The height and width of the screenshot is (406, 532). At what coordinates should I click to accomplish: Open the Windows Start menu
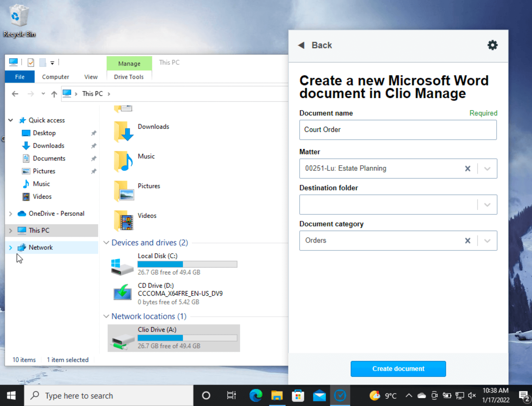click(11, 395)
